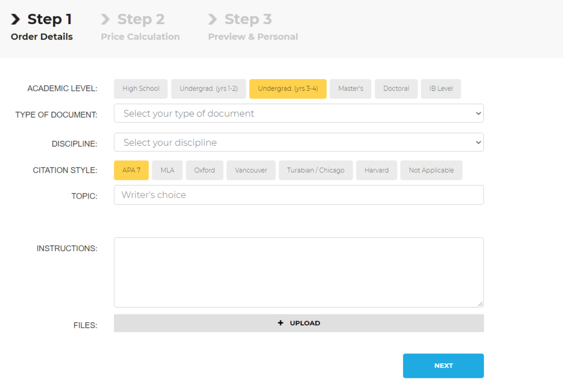Proceed with the NEXT button
Screen dimensions: 563x392
pos(443,366)
